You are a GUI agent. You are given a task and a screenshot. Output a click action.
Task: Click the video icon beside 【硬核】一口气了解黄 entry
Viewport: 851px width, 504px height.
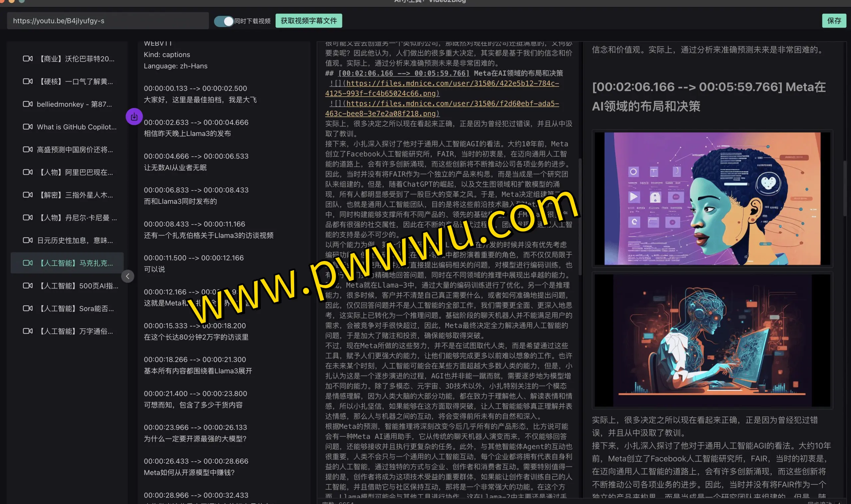click(28, 81)
